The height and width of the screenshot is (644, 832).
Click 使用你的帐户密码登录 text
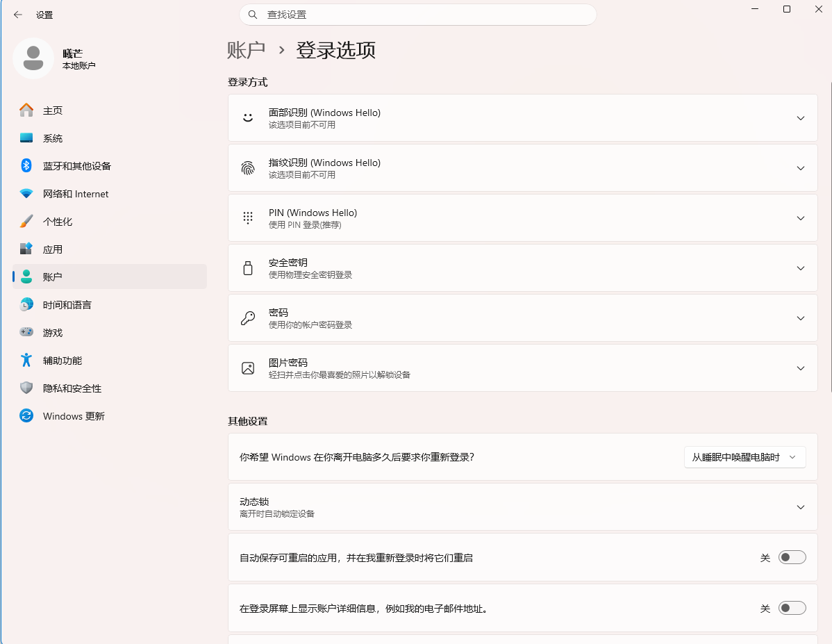pyautogui.click(x=310, y=325)
